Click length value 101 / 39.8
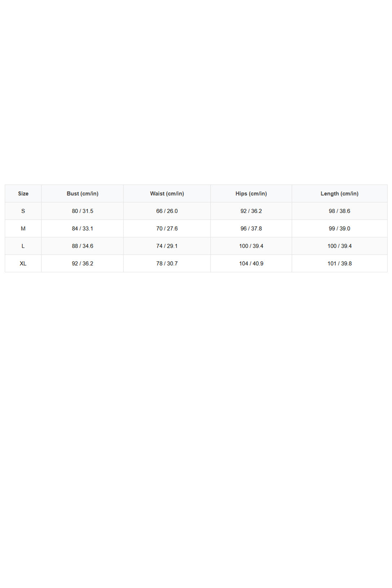392x588 pixels. coord(339,263)
